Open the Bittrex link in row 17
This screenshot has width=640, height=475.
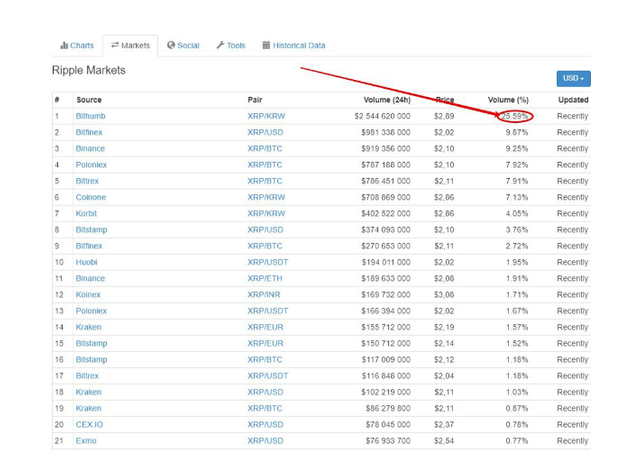87,376
